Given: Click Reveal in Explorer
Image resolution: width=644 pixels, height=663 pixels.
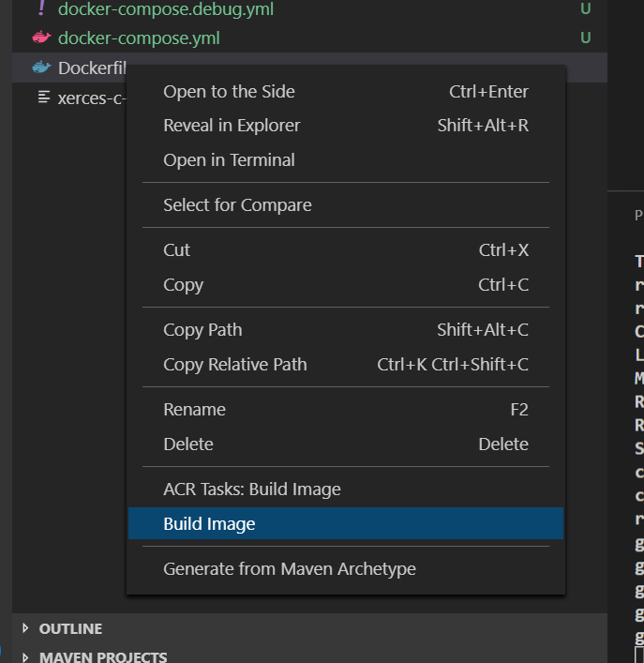Looking at the screenshot, I should tap(232, 126).
